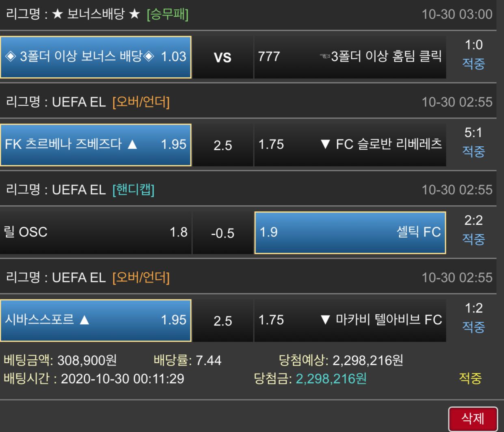Click the -0.5 handicap line cell
This screenshot has width=504, height=432.
[x=223, y=233]
